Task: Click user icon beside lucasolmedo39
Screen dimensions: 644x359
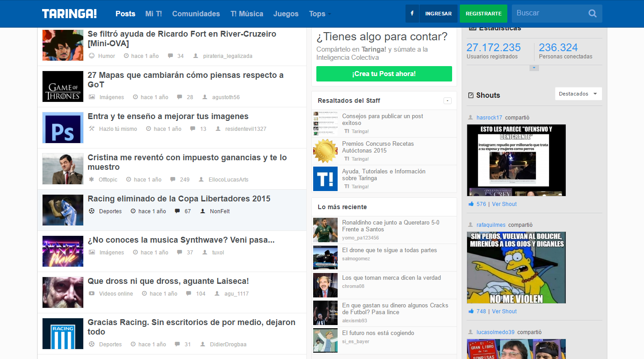Action: [471, 332]
